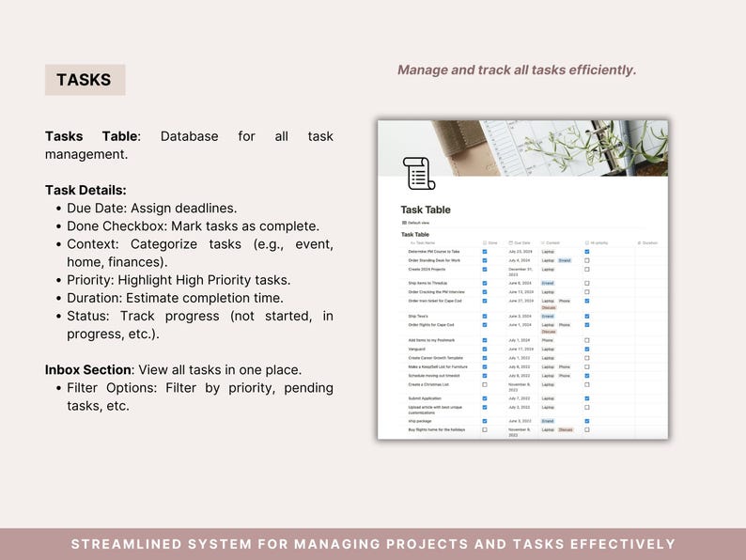Click the July 23, 2024 due date cell

[521, 252]
